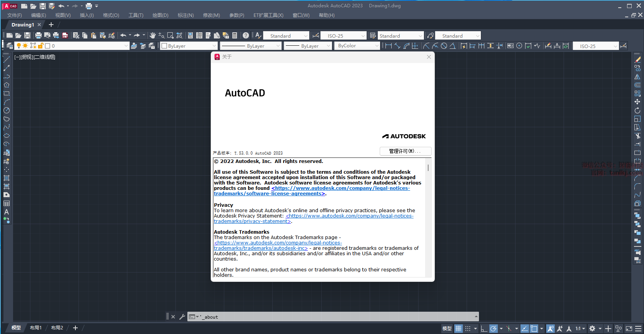Toggle object snap tracking in the status bar

point(525,328)
